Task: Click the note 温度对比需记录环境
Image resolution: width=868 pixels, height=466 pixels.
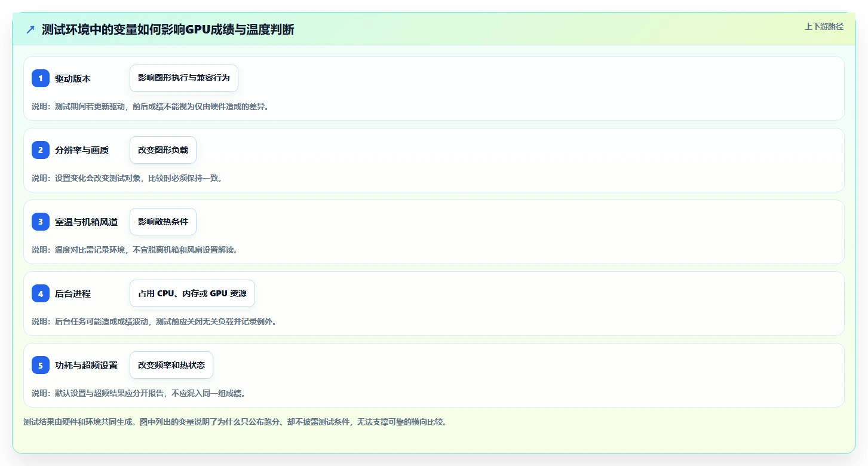Action: (x=135, y=250)
